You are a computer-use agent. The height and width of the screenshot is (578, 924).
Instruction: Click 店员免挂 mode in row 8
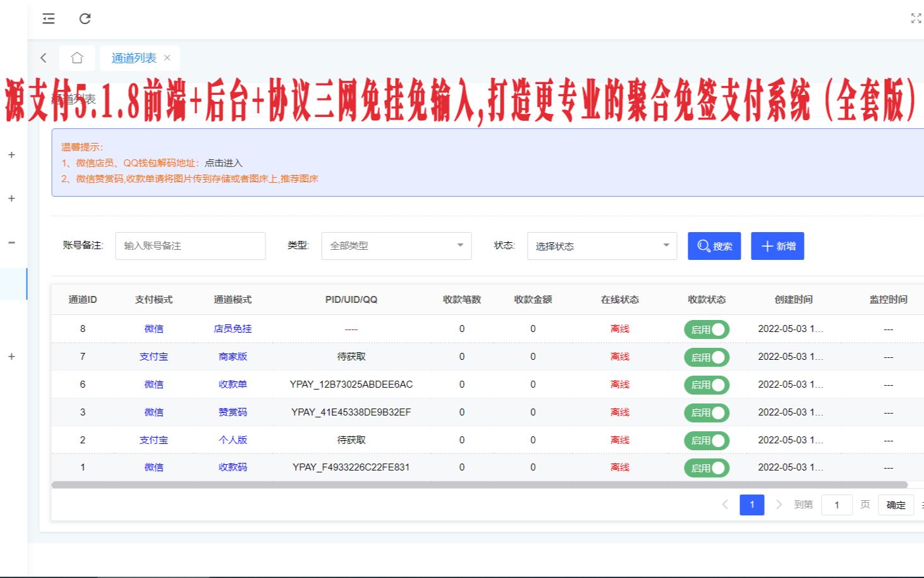tap(233, 329)
